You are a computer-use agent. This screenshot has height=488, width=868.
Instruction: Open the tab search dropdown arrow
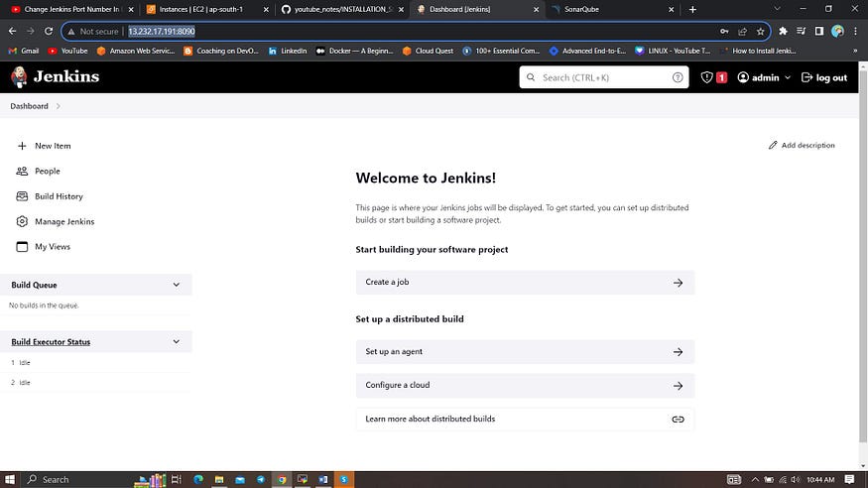(x=777, y=9)
